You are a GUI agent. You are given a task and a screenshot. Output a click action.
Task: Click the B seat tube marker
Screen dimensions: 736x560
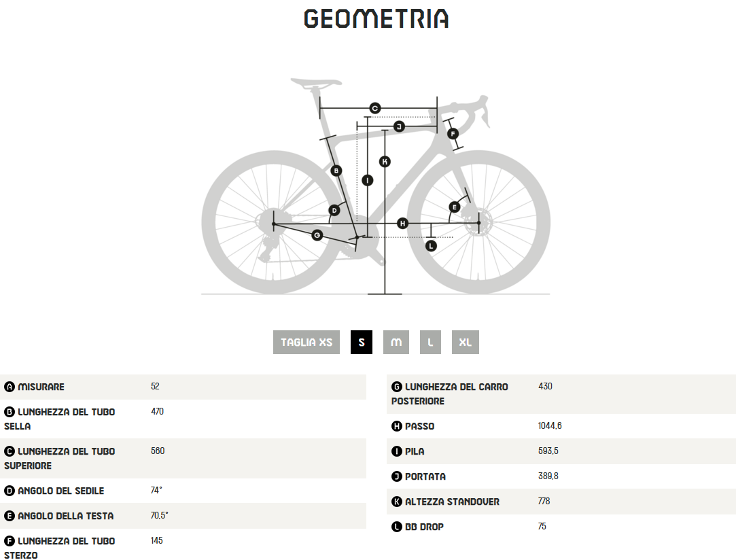click(336, 171)
